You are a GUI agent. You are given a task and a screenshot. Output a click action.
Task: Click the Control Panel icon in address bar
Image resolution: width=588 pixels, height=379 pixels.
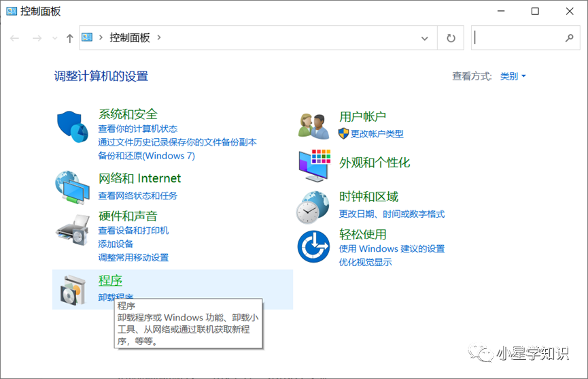pos(87,37)
